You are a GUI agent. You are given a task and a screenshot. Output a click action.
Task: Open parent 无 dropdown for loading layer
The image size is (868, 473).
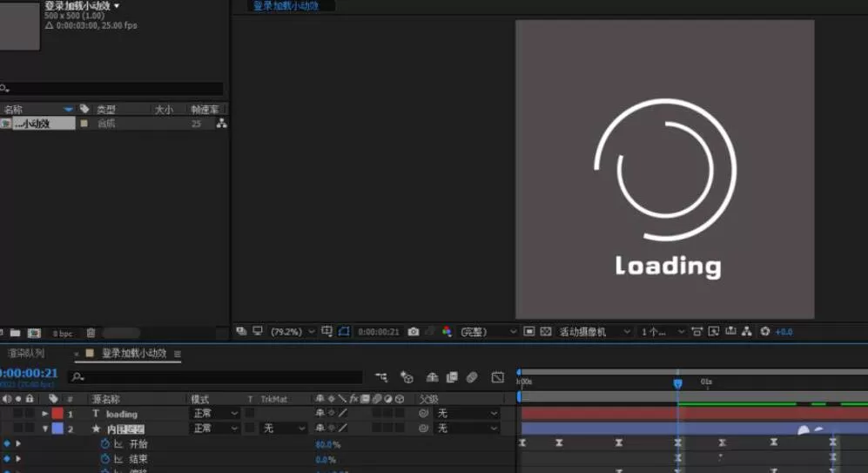[x=468, y=414]
